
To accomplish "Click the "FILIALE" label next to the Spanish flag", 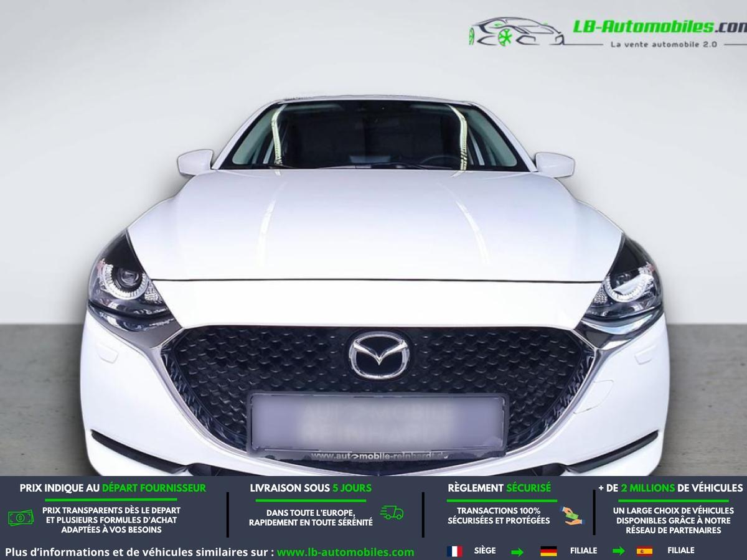I will click(681, 551).
